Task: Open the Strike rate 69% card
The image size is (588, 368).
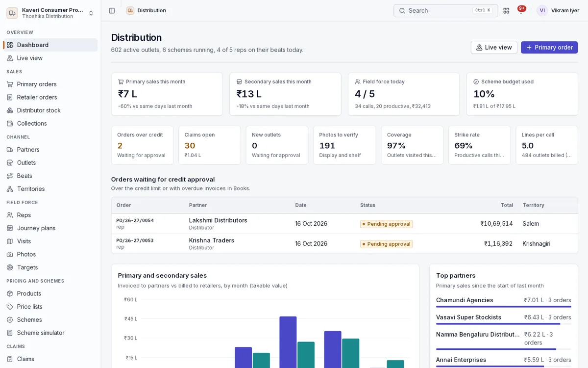Action: point(479,145)
